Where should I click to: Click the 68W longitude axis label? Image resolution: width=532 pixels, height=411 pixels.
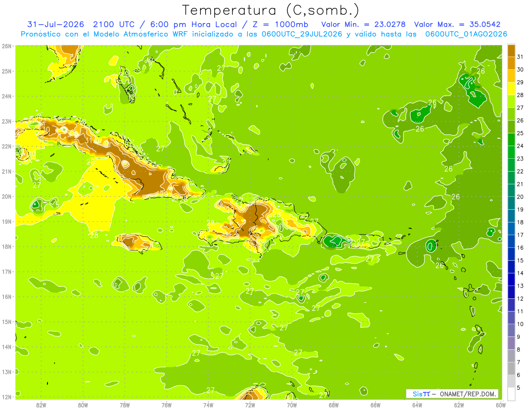point(334,405)
